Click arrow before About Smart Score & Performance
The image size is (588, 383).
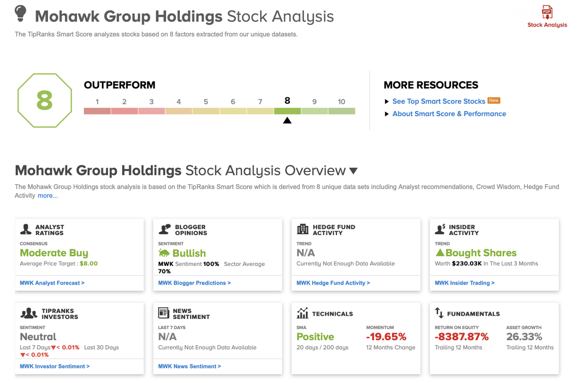pos(387,114)
